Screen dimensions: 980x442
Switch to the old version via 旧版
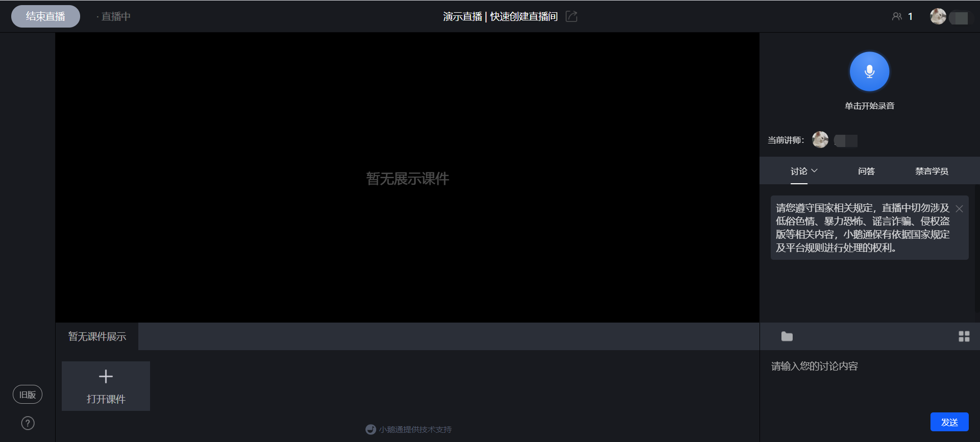click(28, 395)
